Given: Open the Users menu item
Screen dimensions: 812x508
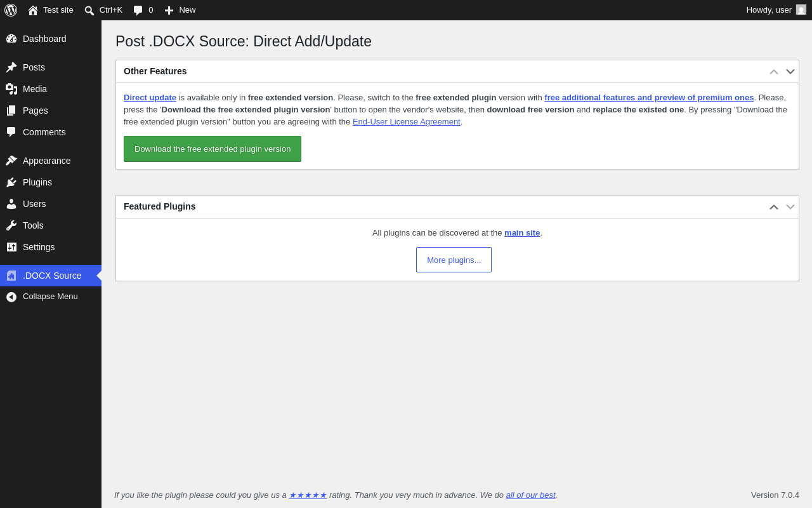Looking at the screenshot, I should pyautogui.click(x=51, y=204).
